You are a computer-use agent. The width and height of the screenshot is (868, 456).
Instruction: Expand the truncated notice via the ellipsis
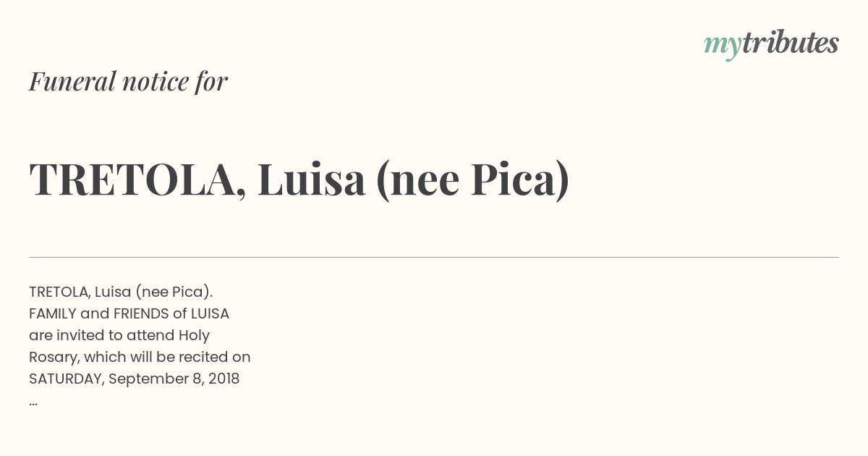(x=33, y=403)
